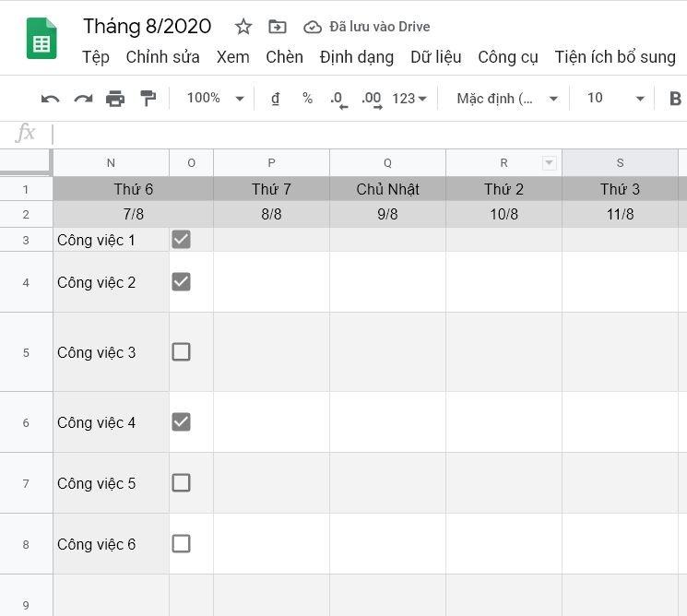Select row 6 header
This screenshot has width=687, height=616.
[x=26, y=422]
